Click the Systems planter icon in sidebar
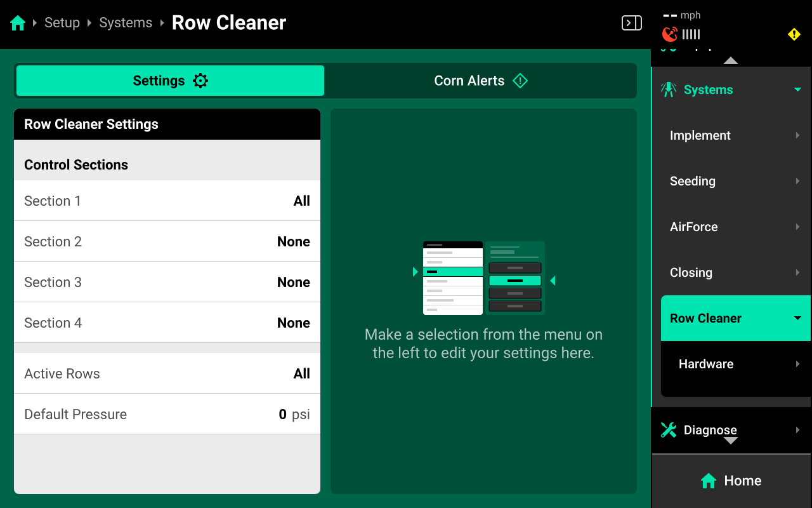Screen dimensions: 812x508 (669, 90)
